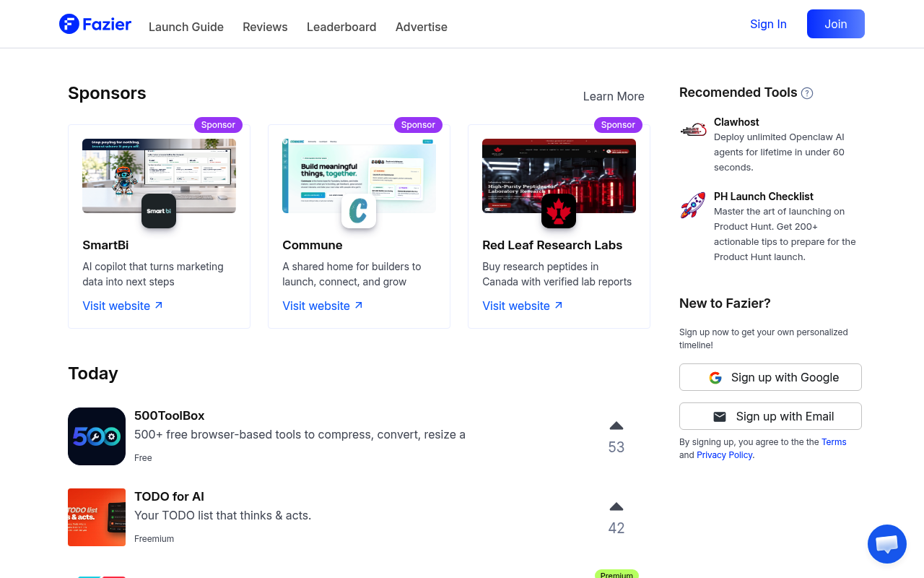Open the Recommended Tools help question icon
This screenshot has height=578, width=924.
coord(807,93)
